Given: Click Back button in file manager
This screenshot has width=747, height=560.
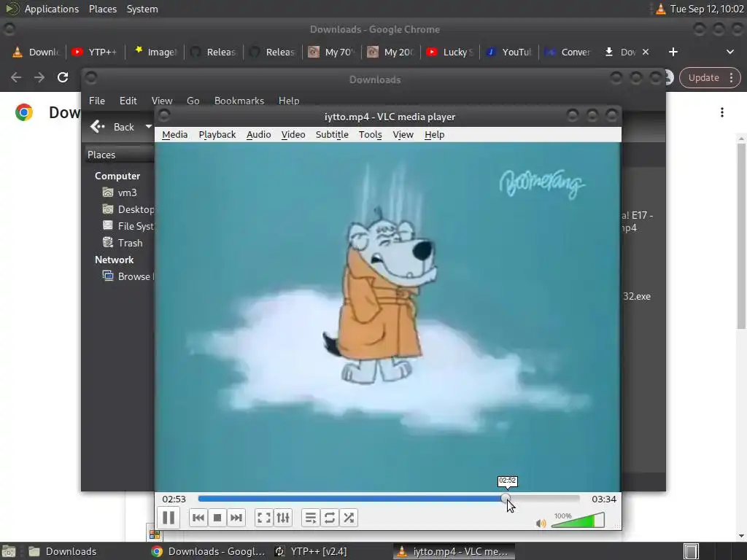Looking at the screenshot, I should tap(112, 127).
